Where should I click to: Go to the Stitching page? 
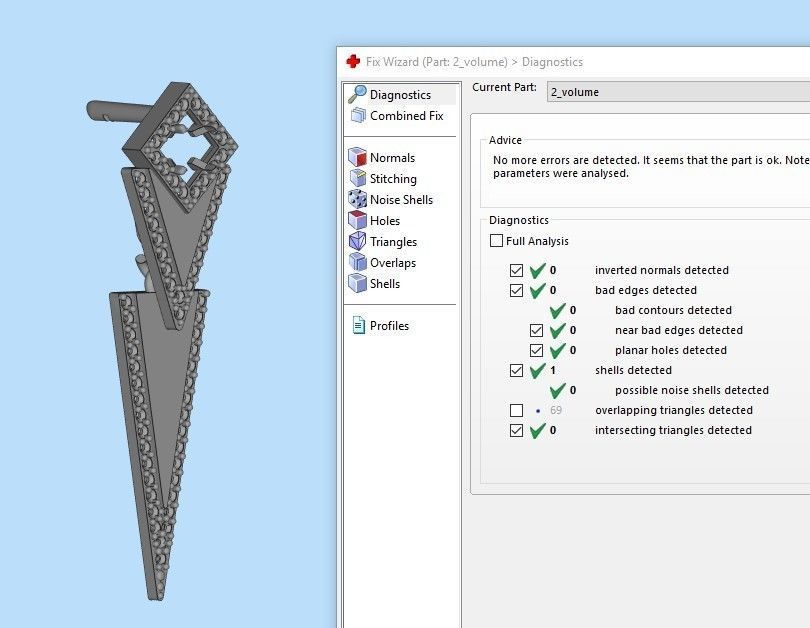pyautogui.click(x=393, y=179)
